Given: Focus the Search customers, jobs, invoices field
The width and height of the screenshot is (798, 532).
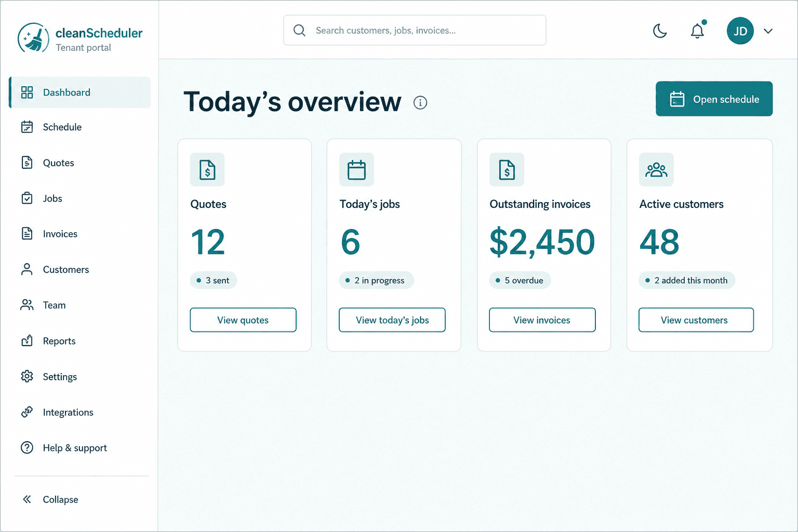Looking at the screenshot, I should click(415, 30).
